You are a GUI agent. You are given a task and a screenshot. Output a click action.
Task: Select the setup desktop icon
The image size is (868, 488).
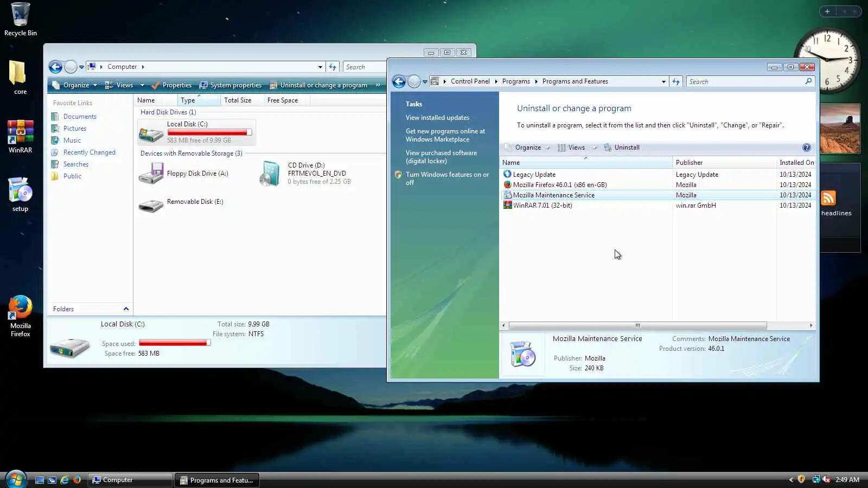tap(20, 195)
